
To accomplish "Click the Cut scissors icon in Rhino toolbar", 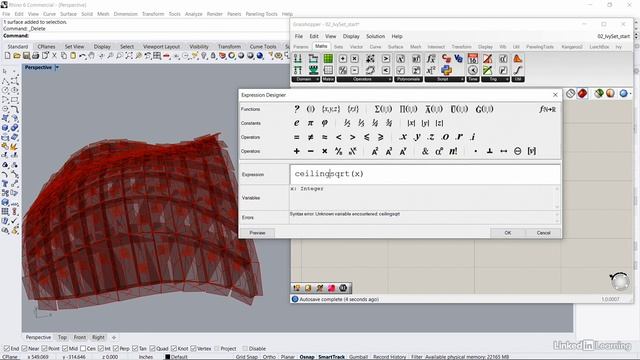I will 54,56.
